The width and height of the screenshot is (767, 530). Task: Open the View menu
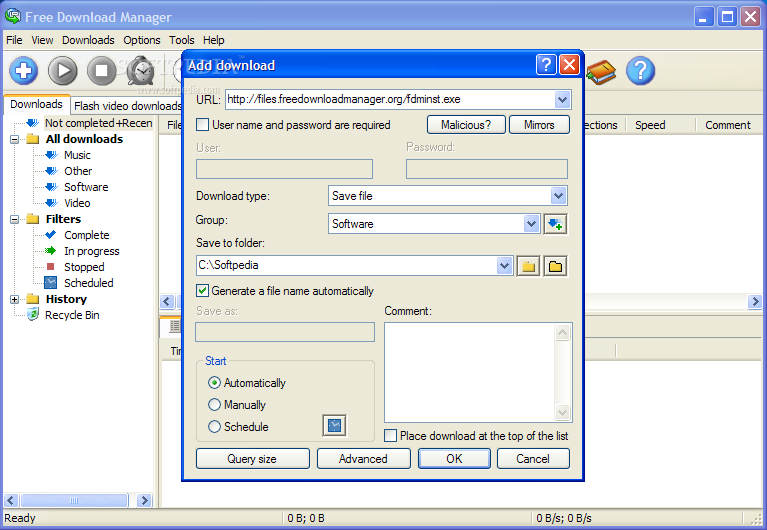[x=42, y=40]
